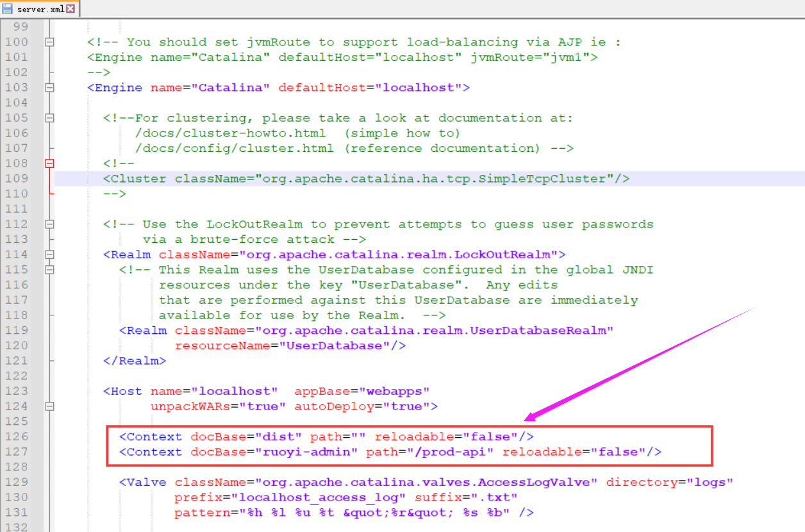This screenshot has height=532, width=805.
Task: Collapse the LockOutRealm comment fold at line 112
Action: (49, 224)
